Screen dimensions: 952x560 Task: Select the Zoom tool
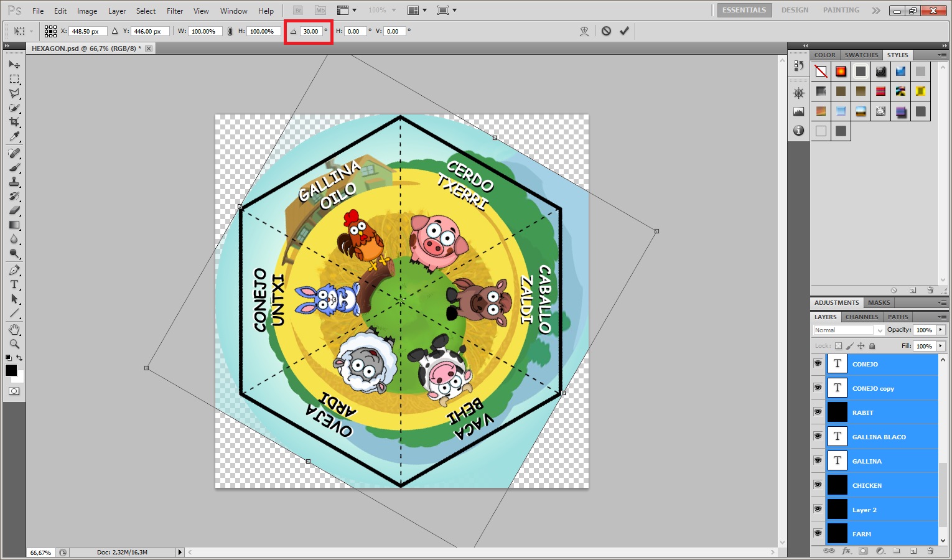[14, 343]
